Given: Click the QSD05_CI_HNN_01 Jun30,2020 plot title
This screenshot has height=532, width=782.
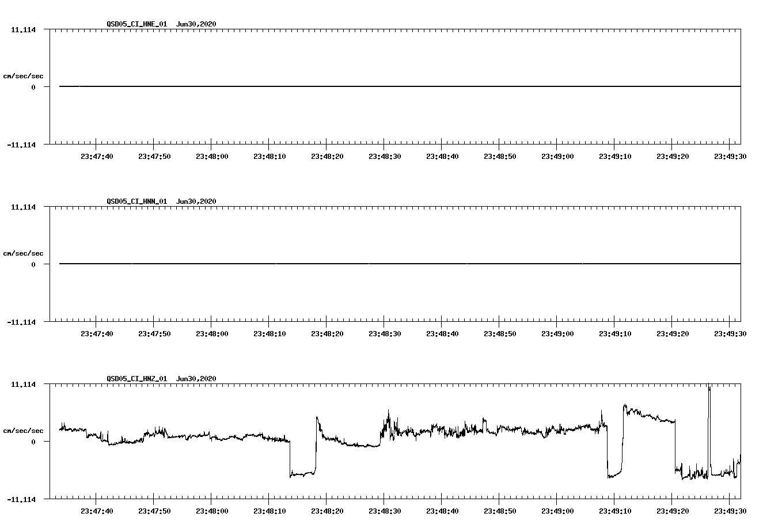Looking at the screenshot, I should tap(161, 201).
